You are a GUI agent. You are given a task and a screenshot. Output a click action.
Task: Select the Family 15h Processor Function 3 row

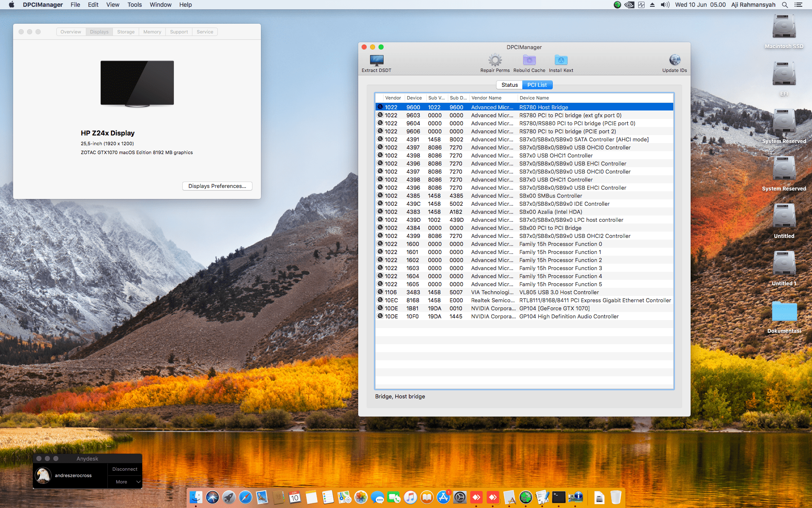click(x=524, y=268)
